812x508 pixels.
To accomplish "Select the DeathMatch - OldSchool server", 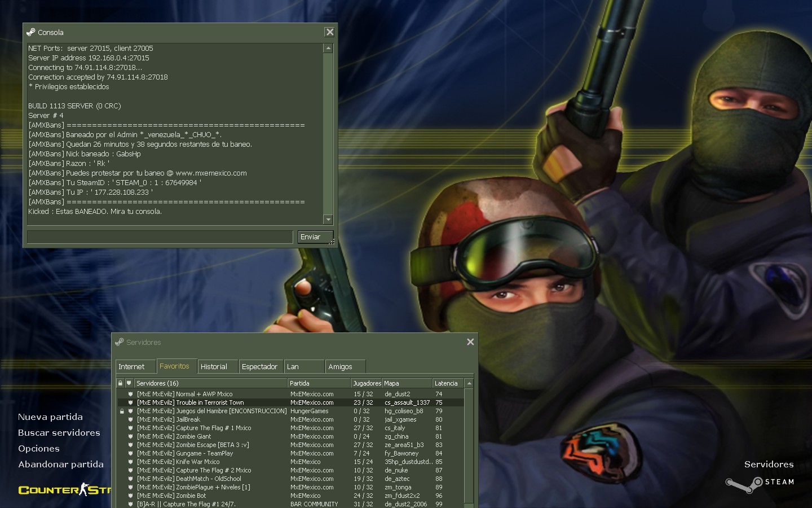I will coord(290,479).
